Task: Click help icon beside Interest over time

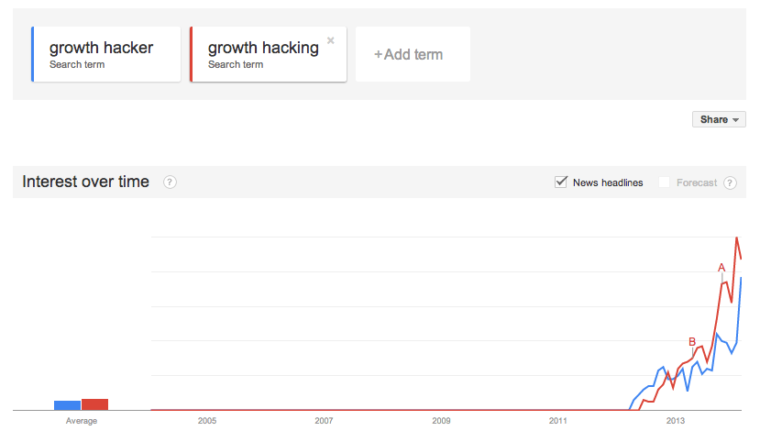Action: coord(170,182)
